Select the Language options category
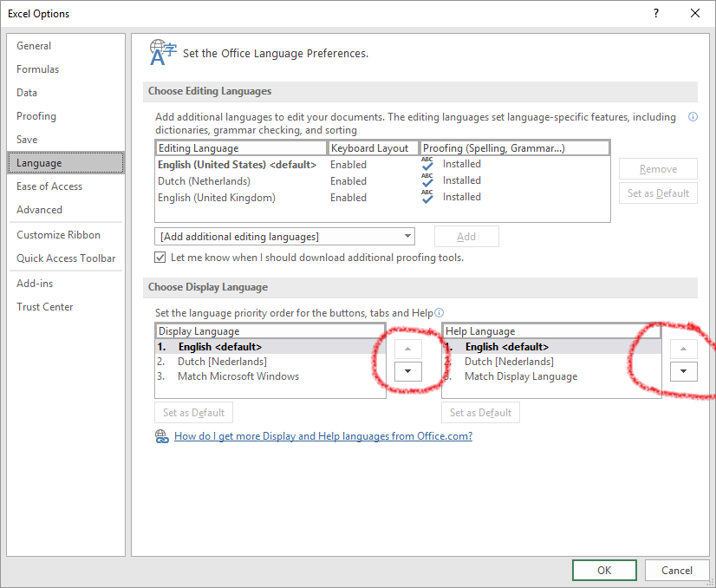Viewport: 716px width, 588px height. pyautogui.click(x=66, y=163)
